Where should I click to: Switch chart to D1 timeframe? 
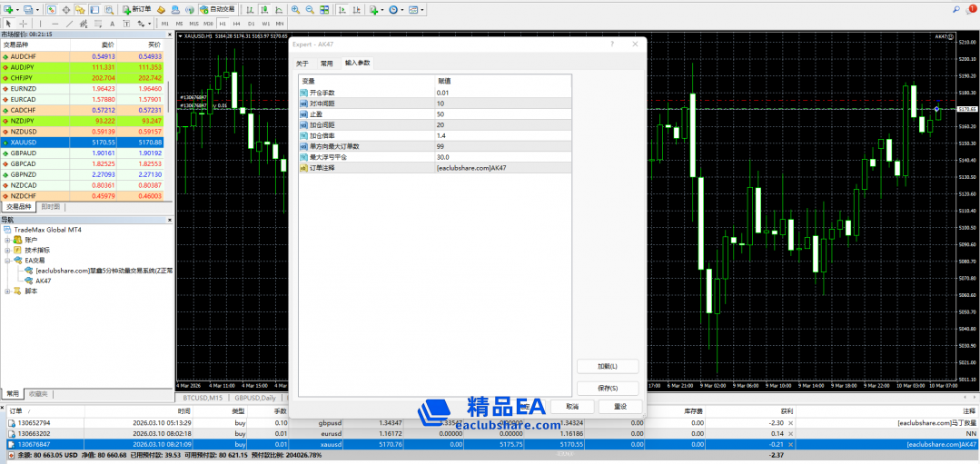pos(252,23)
